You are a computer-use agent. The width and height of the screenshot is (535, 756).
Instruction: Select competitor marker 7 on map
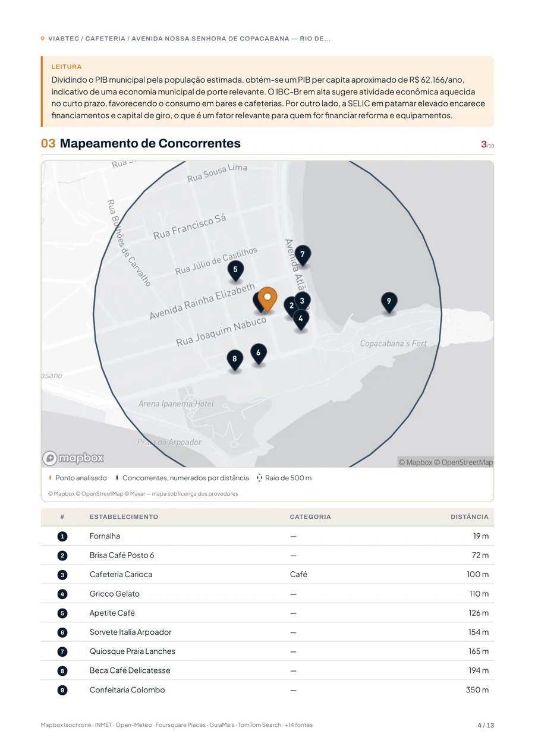(303, 256)
